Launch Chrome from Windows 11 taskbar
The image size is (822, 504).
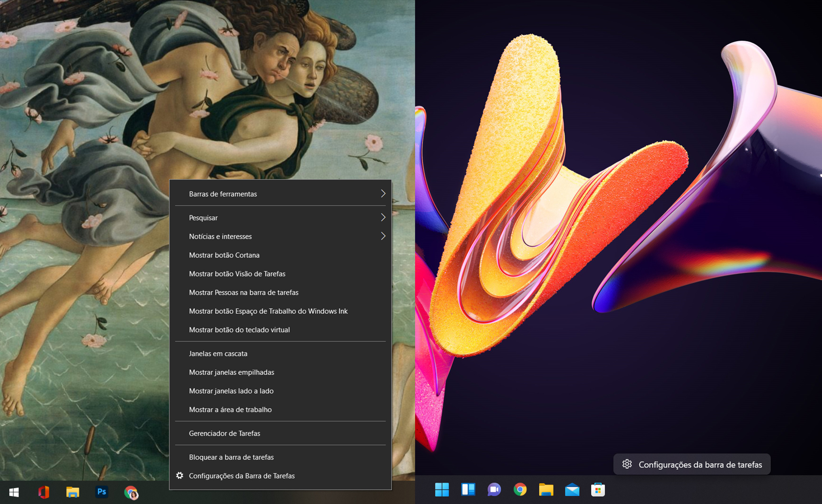(520, 489)
